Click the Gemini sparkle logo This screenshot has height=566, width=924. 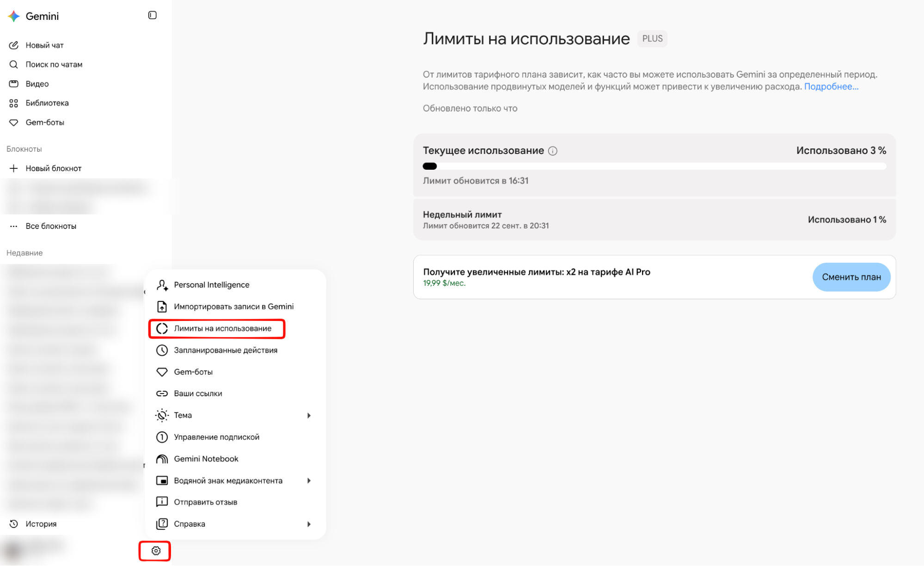click(x=14, y=16)
